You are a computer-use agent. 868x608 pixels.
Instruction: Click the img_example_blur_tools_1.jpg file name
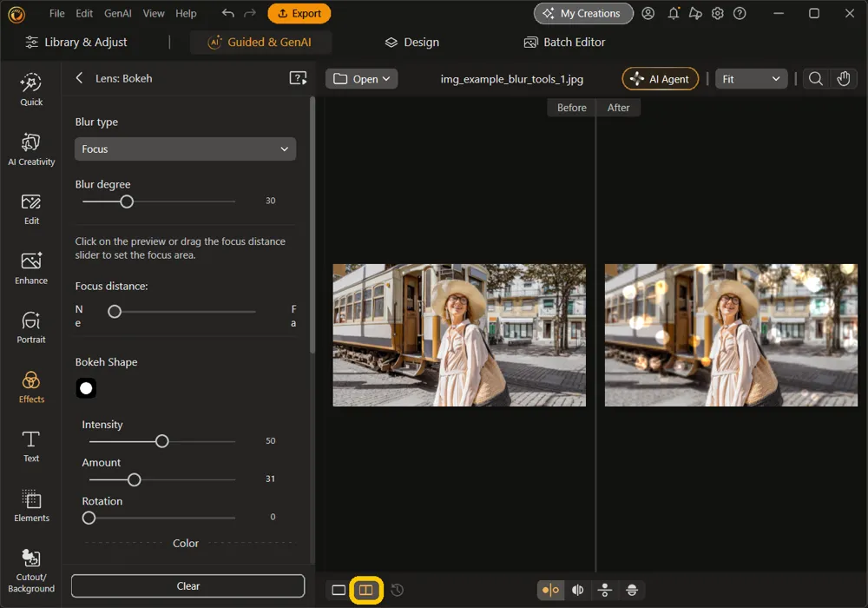511,79
